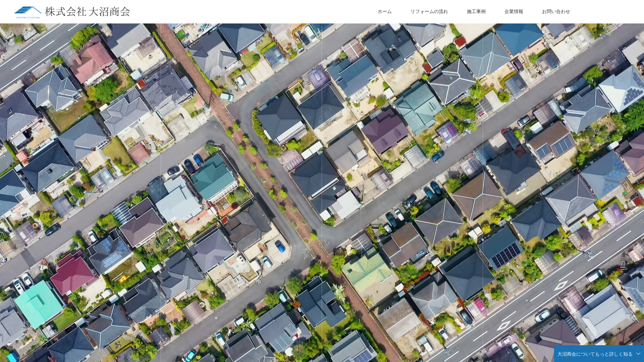Viewport: 644px width, 362px height.
Task: Click the blue car parked in driveway
Action: click(x=280, y=246)
